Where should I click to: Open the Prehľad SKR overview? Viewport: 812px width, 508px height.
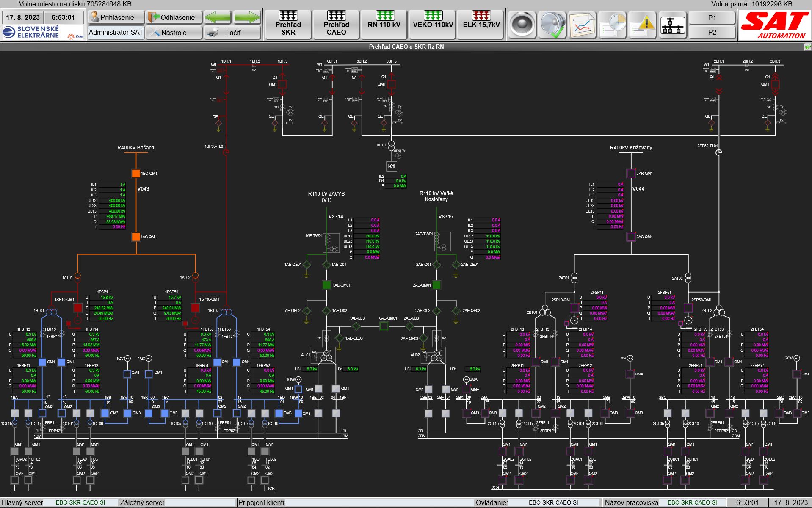[288, 25]
